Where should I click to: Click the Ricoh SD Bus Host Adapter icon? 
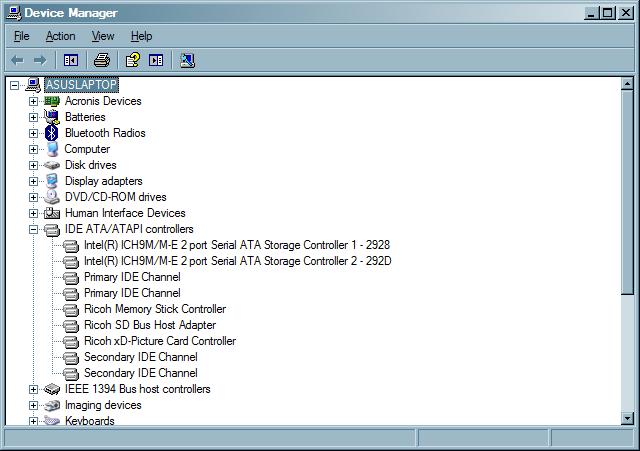[x=71, y=326]
